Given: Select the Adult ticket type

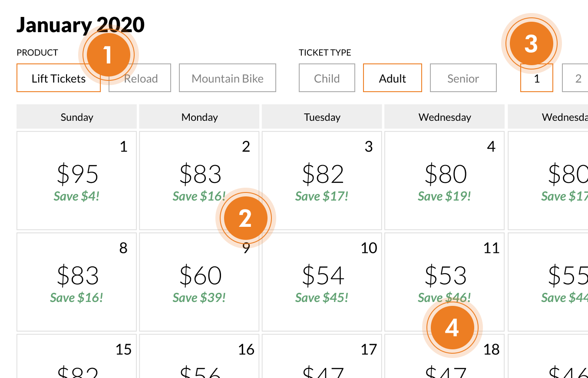Looking at the screenshot, I should (392, 78).
